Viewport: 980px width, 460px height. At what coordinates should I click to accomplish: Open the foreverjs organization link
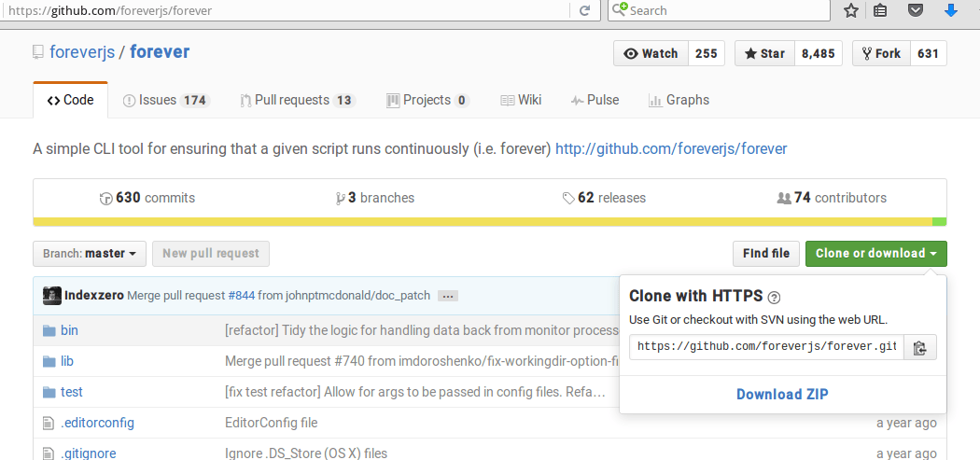tap(82, 52)
